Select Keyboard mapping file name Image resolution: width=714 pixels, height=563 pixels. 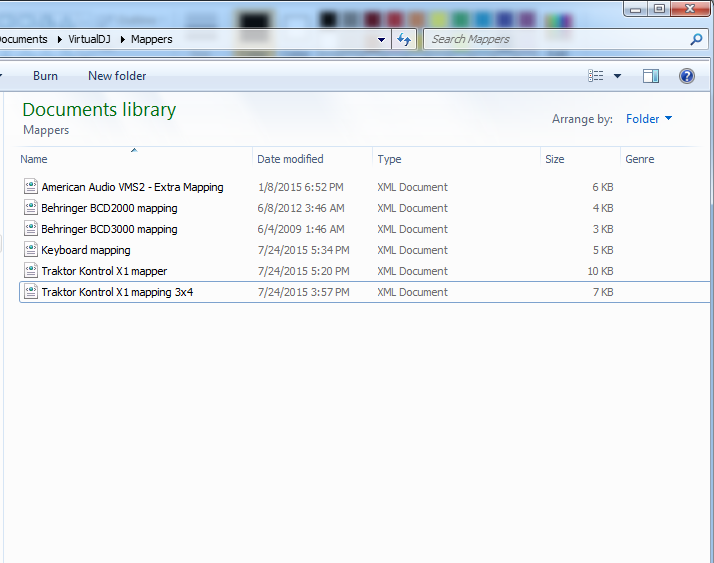(x=86, y=250)
